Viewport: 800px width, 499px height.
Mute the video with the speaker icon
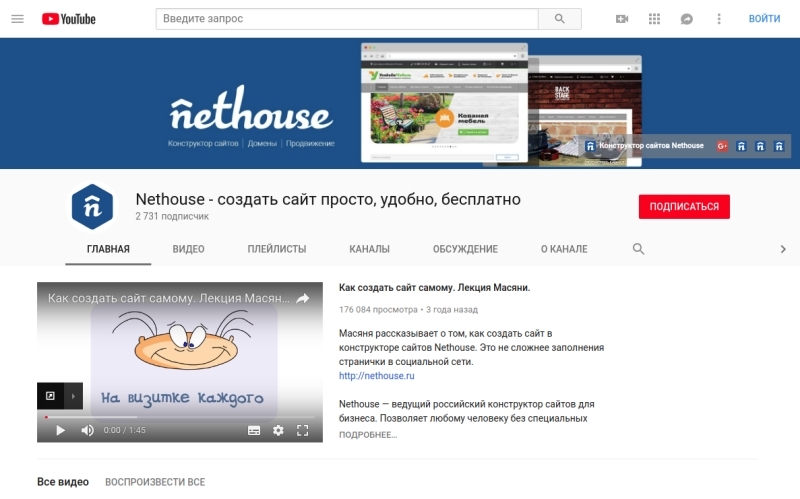coord(87,430)
